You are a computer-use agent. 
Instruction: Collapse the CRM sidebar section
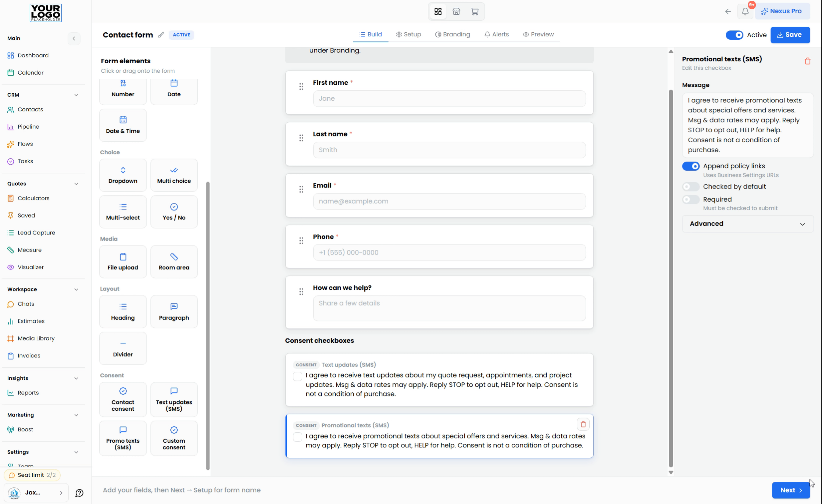pos(76,95)
